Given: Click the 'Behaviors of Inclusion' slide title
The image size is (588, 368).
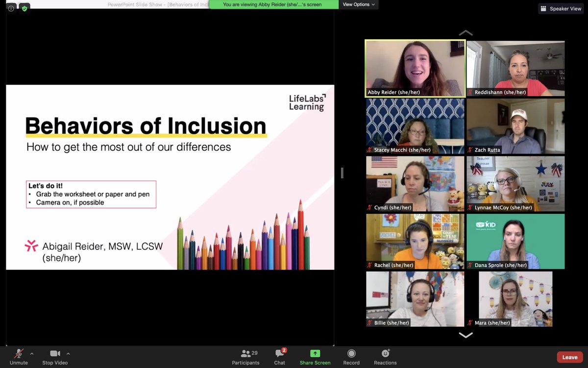Looking at the screenshot, I should coord(146,126).
